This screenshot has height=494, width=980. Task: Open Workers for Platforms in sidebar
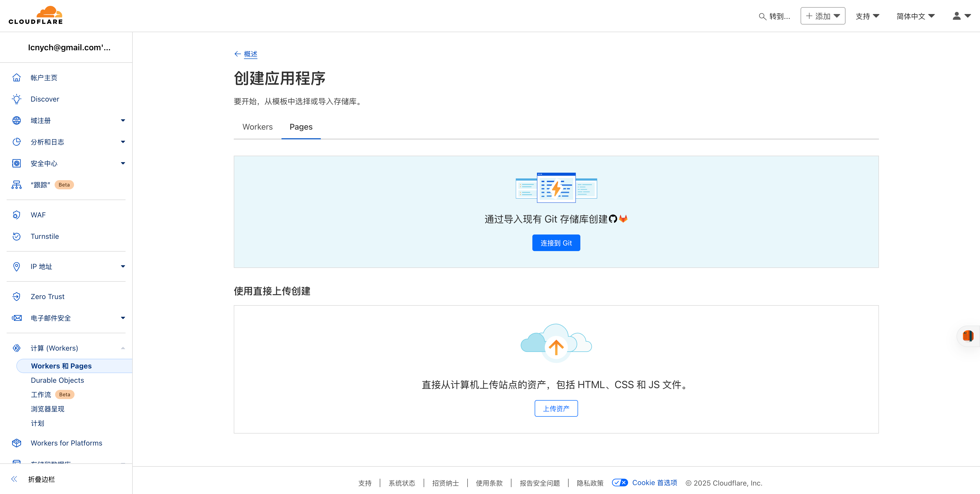pos(67,443)
